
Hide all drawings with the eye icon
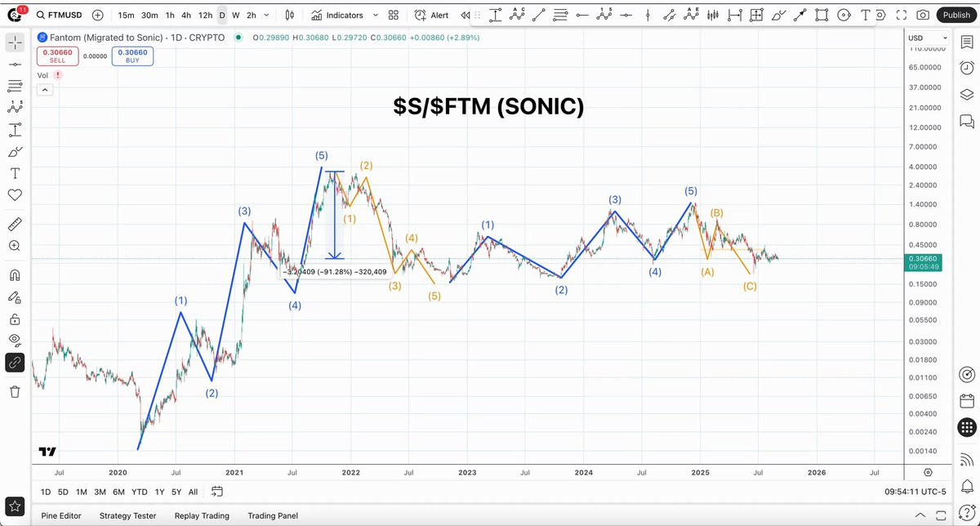15,340
